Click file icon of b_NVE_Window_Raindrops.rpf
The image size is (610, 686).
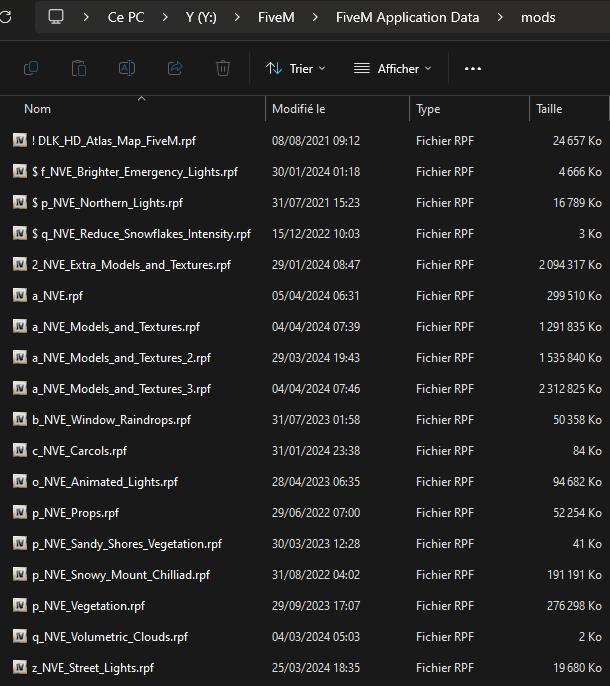pyautogui.click(x=20, y=420)
